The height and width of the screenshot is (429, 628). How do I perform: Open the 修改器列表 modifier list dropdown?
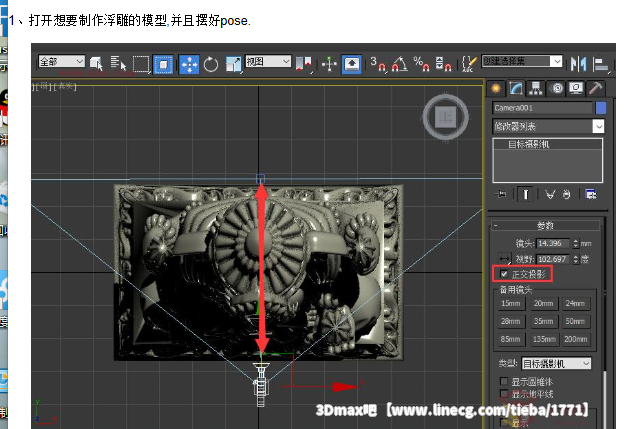click(x=548, y=127)
